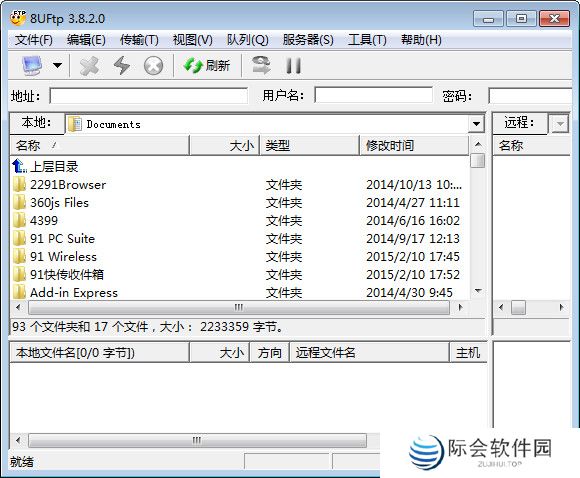Click the local list horizontal scrollbar thumb
Screen dimensions: 580x478
tap(239, 307)
